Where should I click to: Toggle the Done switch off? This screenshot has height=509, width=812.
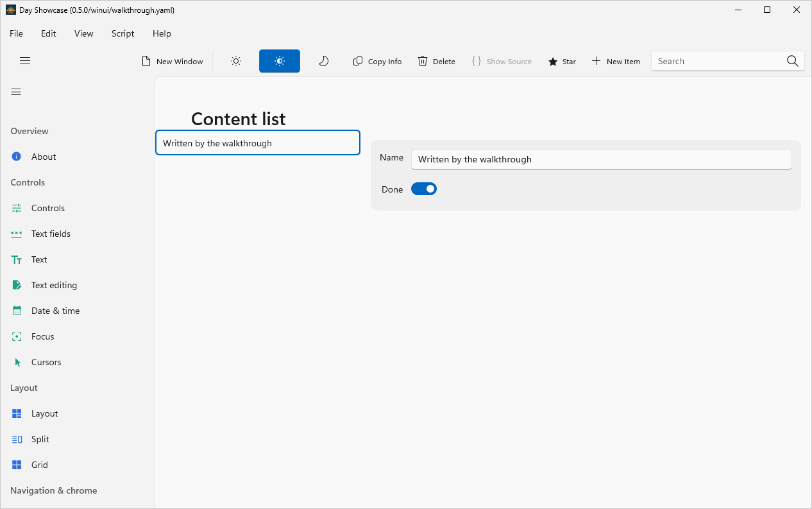coord(424,189)
